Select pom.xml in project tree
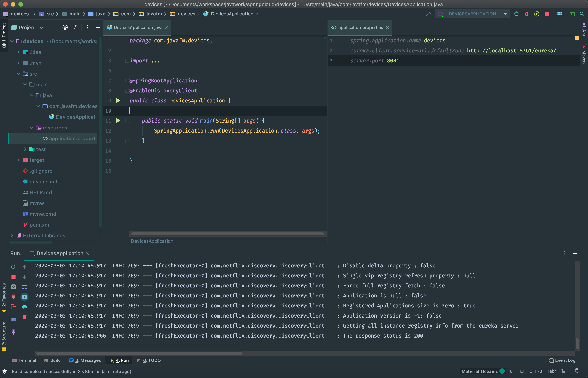Image resolution: width=588 pixels, height=378 pixels. point(40,225)
